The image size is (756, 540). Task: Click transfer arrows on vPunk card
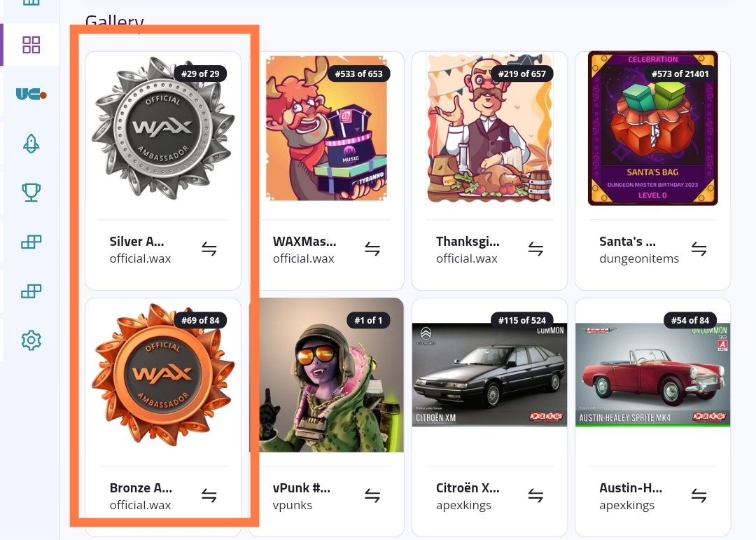coord(372,496)
